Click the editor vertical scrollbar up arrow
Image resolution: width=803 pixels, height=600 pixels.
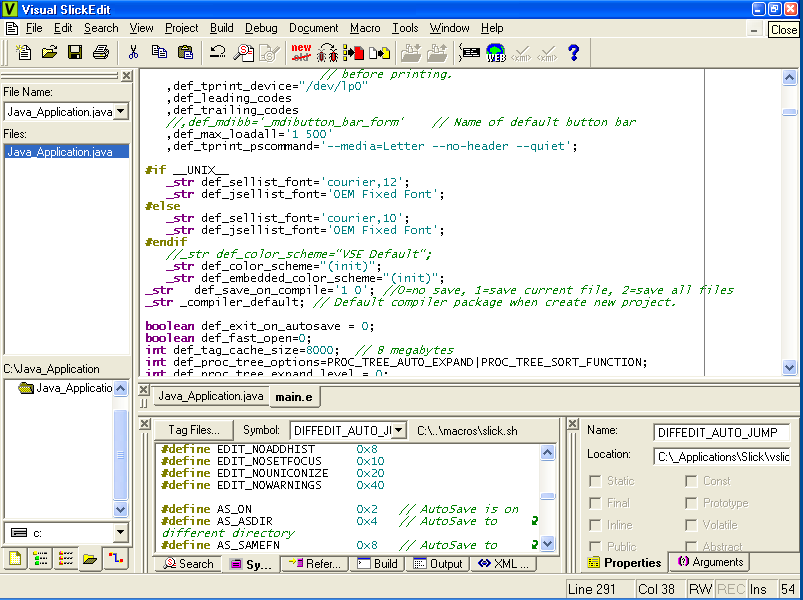click(789, 77)
